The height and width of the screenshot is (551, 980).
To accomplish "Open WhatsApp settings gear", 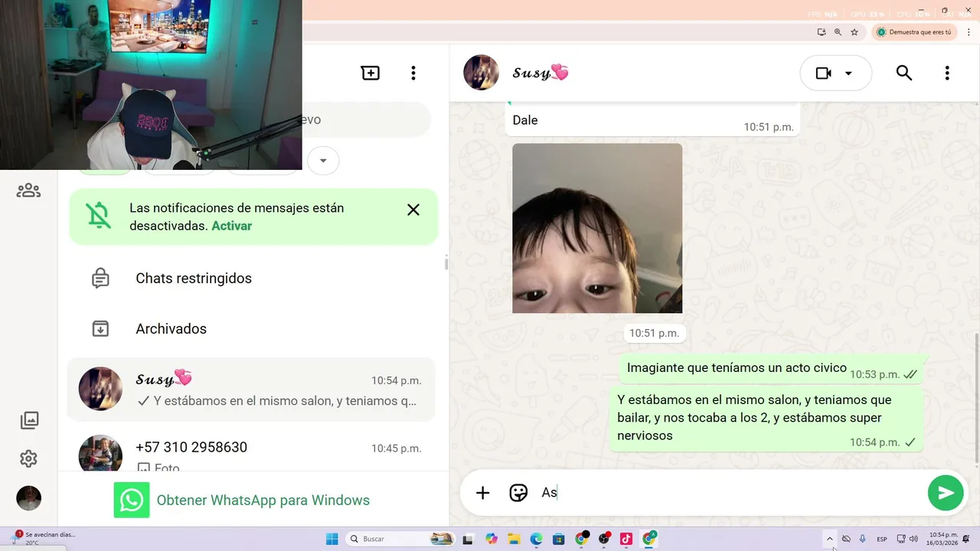I will (28, 458).
